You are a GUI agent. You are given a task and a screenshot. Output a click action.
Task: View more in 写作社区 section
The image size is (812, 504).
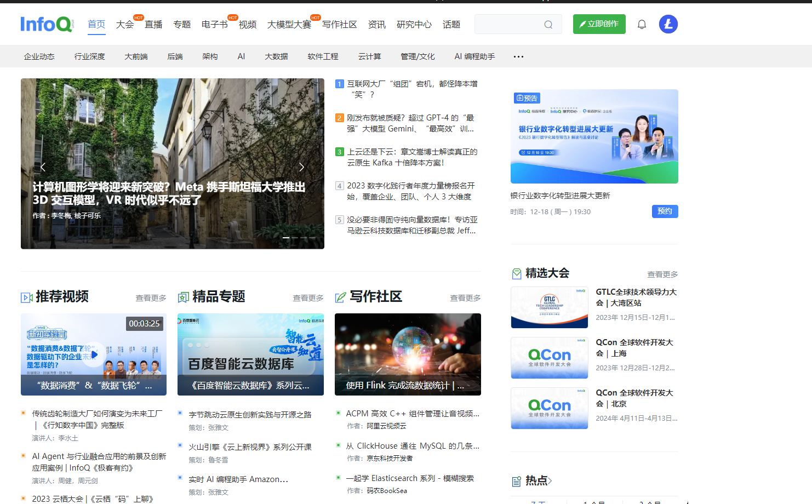(465, 298)
